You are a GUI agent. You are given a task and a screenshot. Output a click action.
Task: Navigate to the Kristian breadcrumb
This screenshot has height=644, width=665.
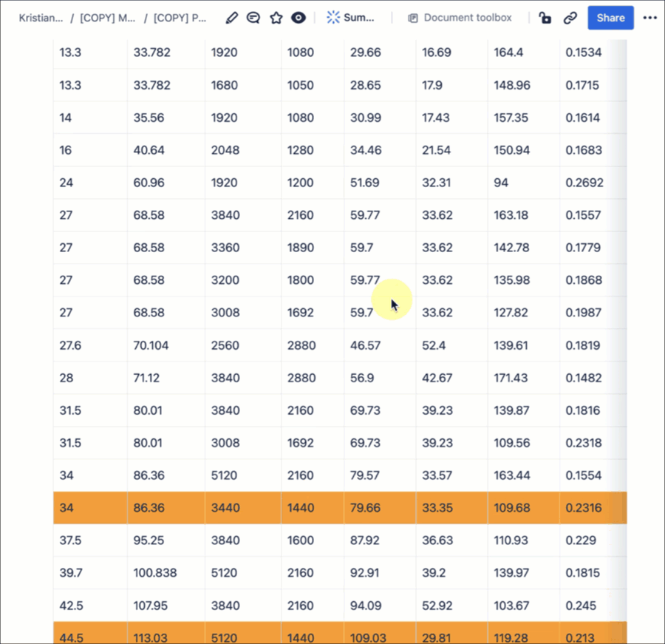point(41,18)
